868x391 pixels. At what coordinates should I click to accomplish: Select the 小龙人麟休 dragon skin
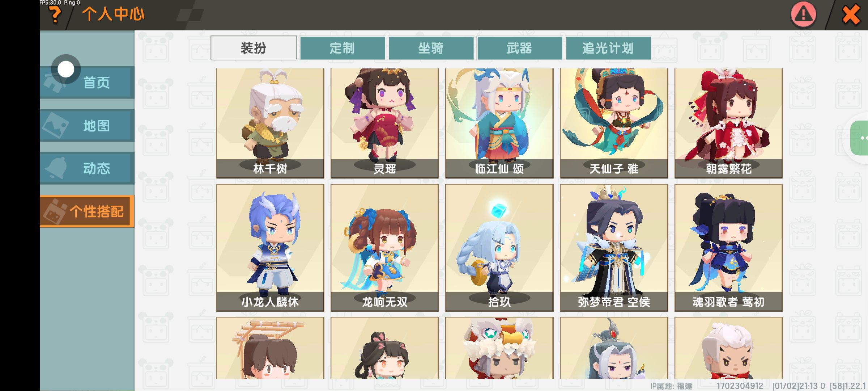click(x=270, y=248)
